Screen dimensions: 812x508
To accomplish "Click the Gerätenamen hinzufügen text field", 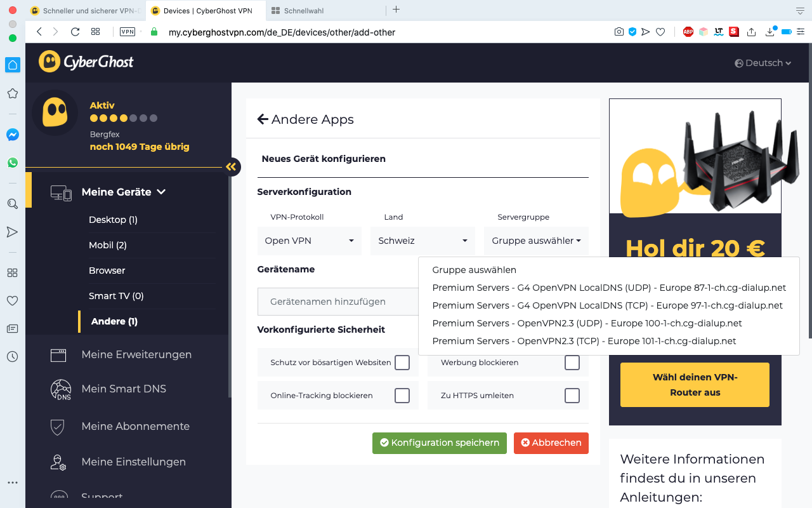I will (337, 302).
